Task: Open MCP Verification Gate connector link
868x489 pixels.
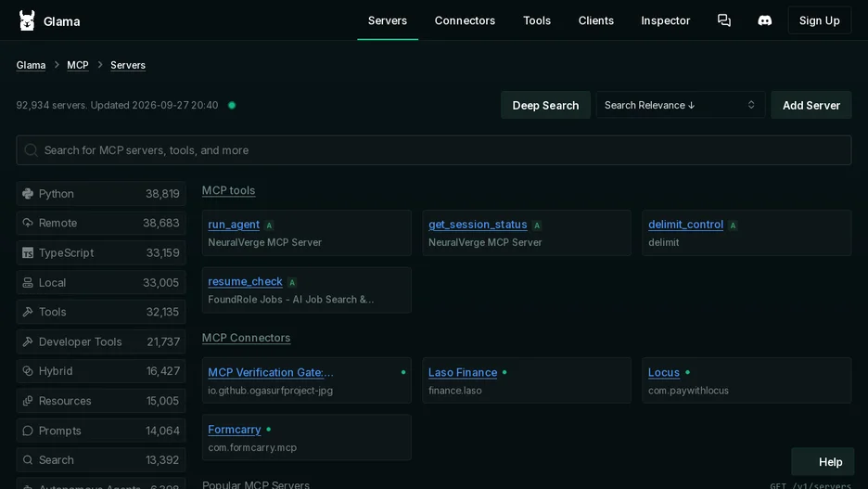Action: click(271, 372)
